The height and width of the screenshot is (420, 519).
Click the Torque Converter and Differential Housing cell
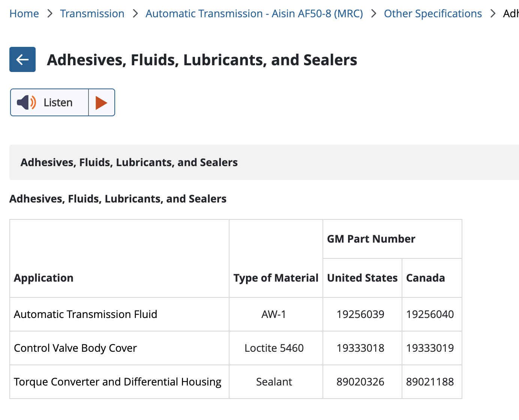click(117, 382)
